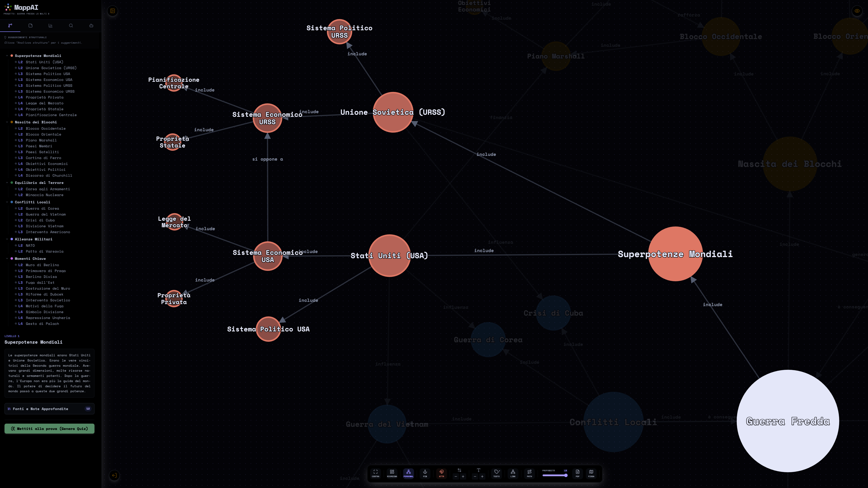Select the Guerra Fredda root node
The height and width of the screenshot is (488, 868).
tap(788, 421)
